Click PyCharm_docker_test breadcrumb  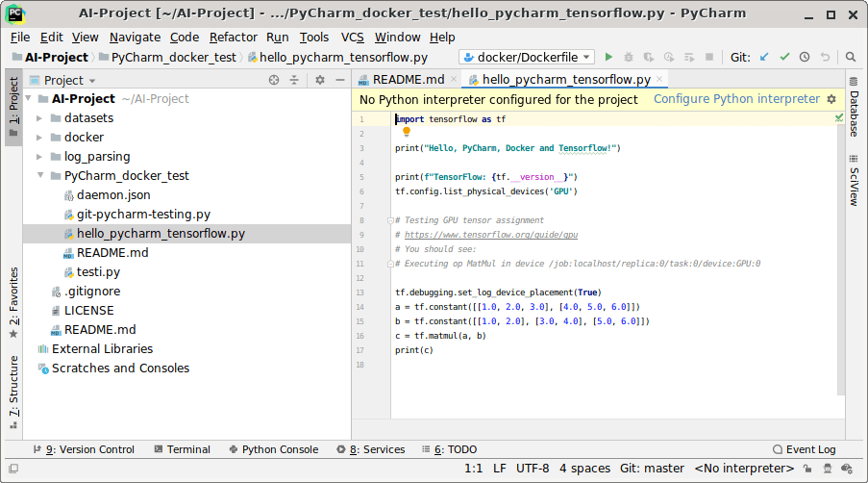click(167, 57)
